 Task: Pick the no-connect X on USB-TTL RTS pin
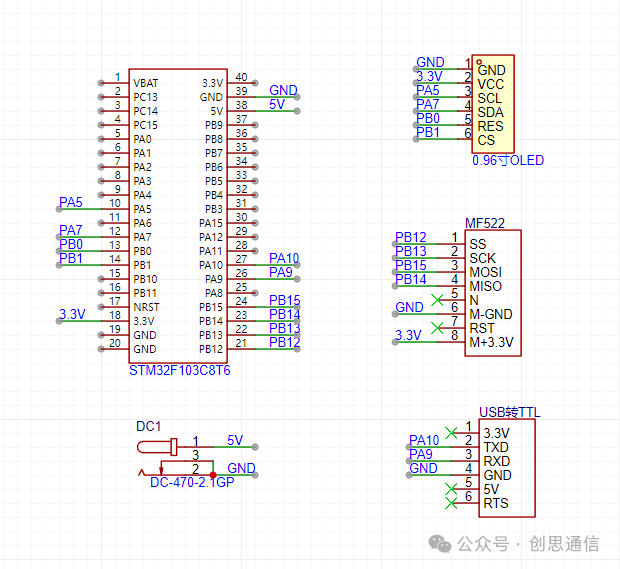tap(451, 503)
